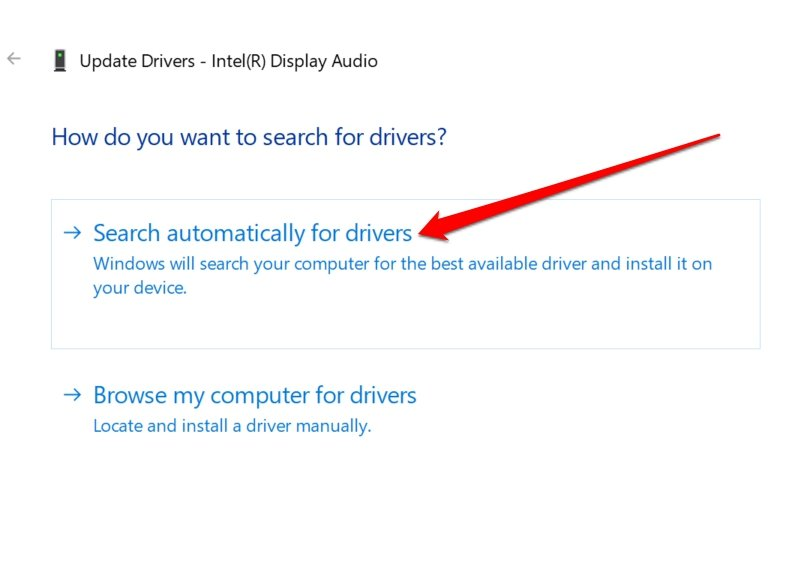Click arrow icon beside Browse my computer

point(73,395)
